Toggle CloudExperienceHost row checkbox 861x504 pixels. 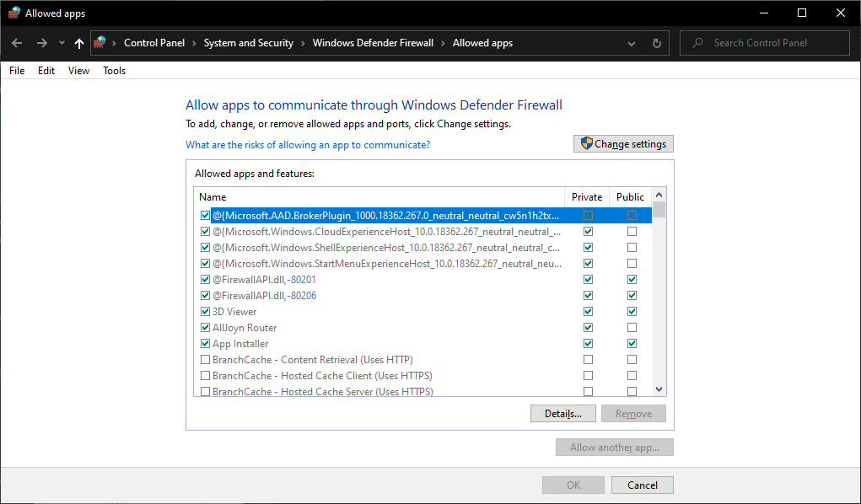[x=206, y=231]
